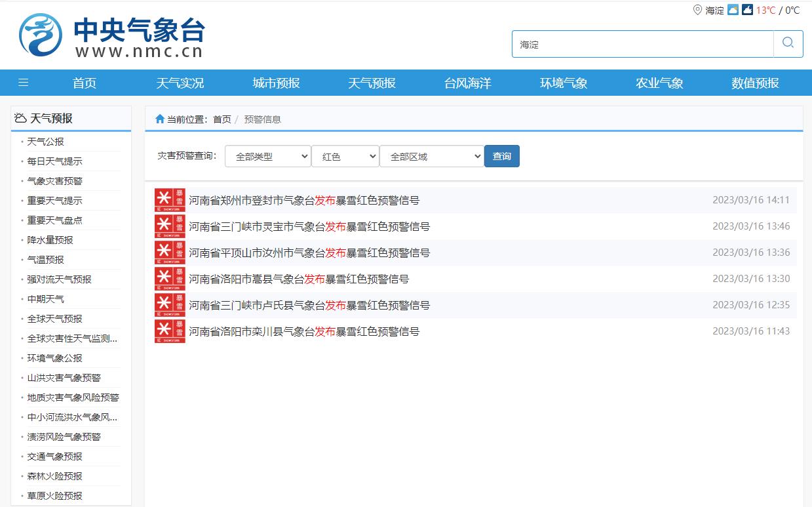
Task: Click the home icon in breadcrumb
Action: 159,119
